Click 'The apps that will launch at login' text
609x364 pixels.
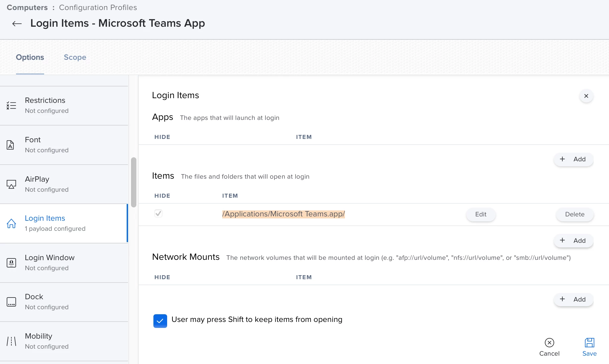pyautogui.click(x=230, y=118)
